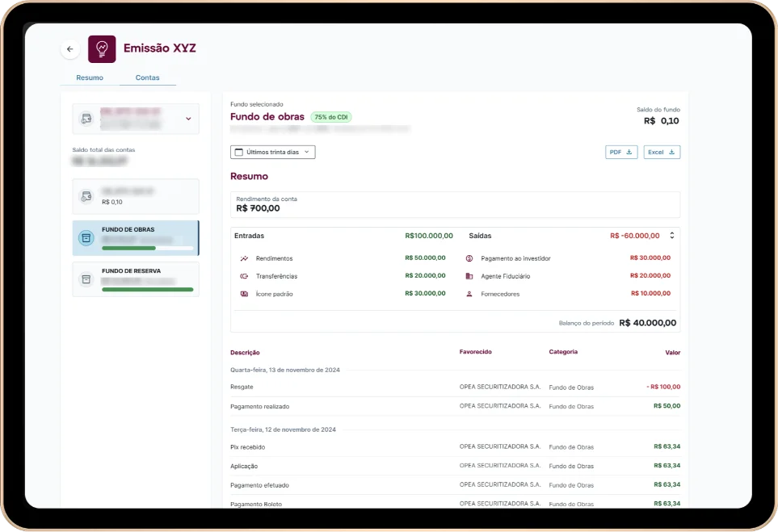
Task: Click the Emissão XYZ lightbulb logo
Action: pyautogui.click(x=102, y=49)
